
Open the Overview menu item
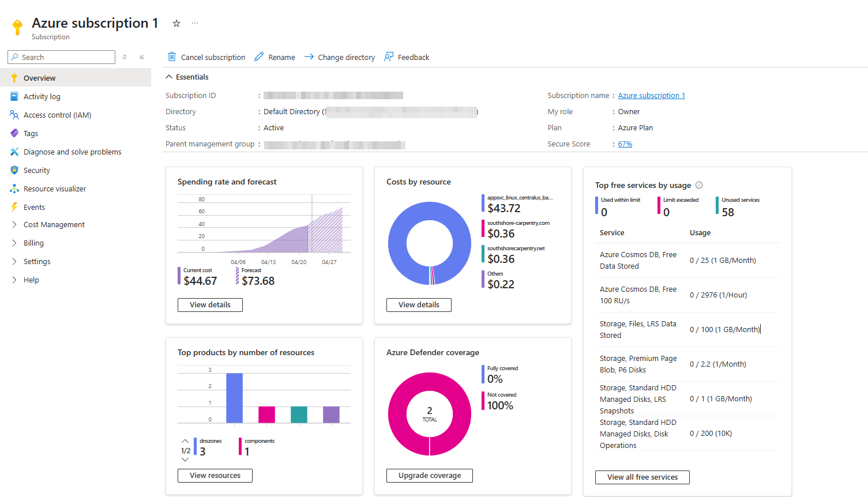tap(76, 78)
